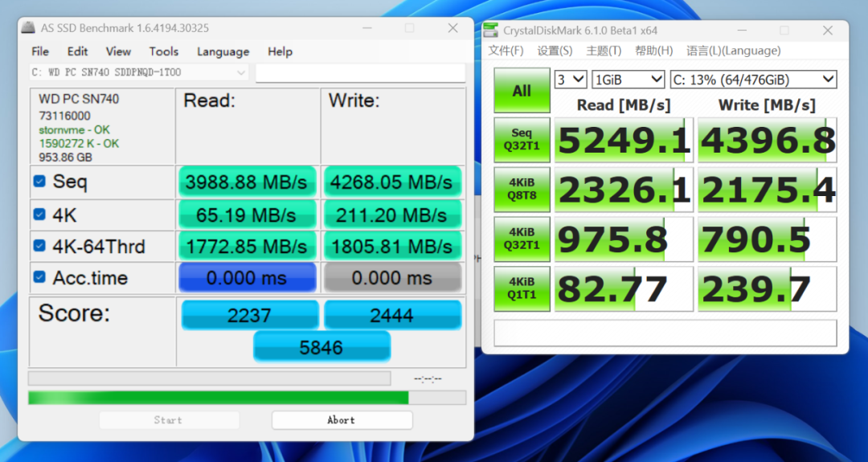
Task: Open the Tools menu in AS SSD
Action: tap(164, 51)
